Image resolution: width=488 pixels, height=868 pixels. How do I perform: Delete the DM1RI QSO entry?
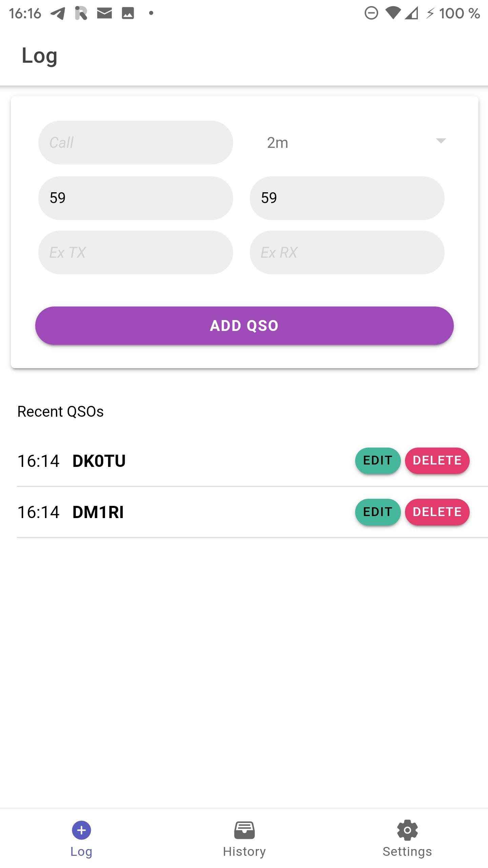(x=437, y=512)
